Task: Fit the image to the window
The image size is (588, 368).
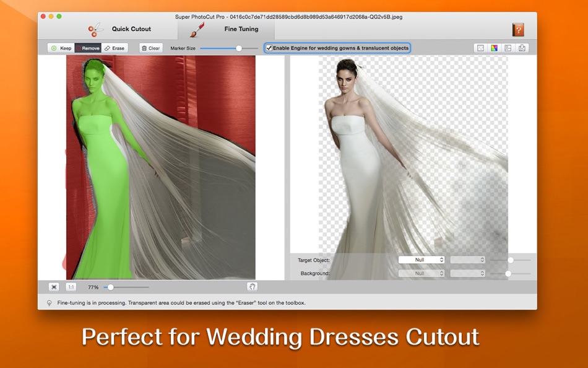Action: [53, 287]
